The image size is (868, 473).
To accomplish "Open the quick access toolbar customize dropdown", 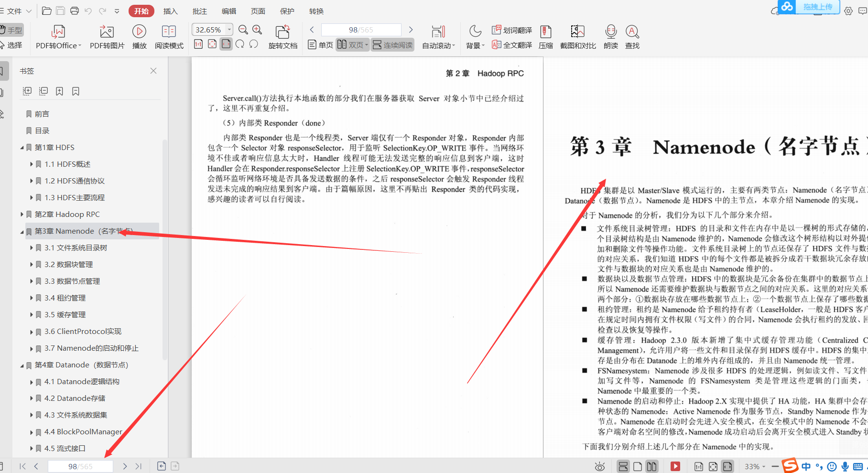I will click(117, 11).
